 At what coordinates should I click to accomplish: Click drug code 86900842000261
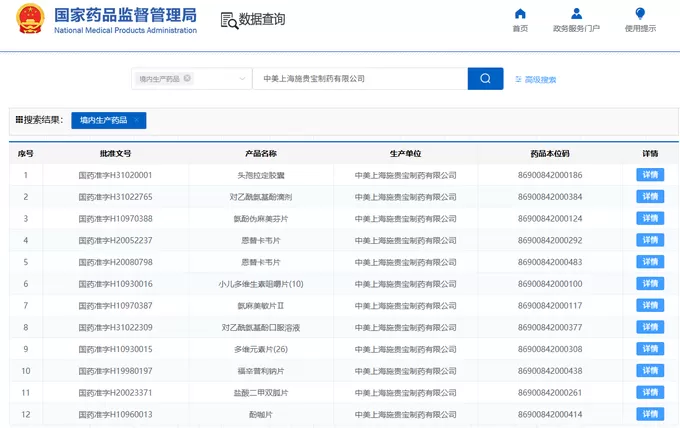tap(550, 392)
